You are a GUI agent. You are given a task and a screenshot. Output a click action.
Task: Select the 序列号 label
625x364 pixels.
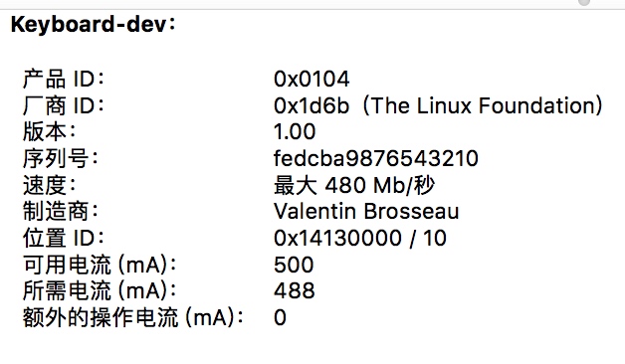pos(61,158)
